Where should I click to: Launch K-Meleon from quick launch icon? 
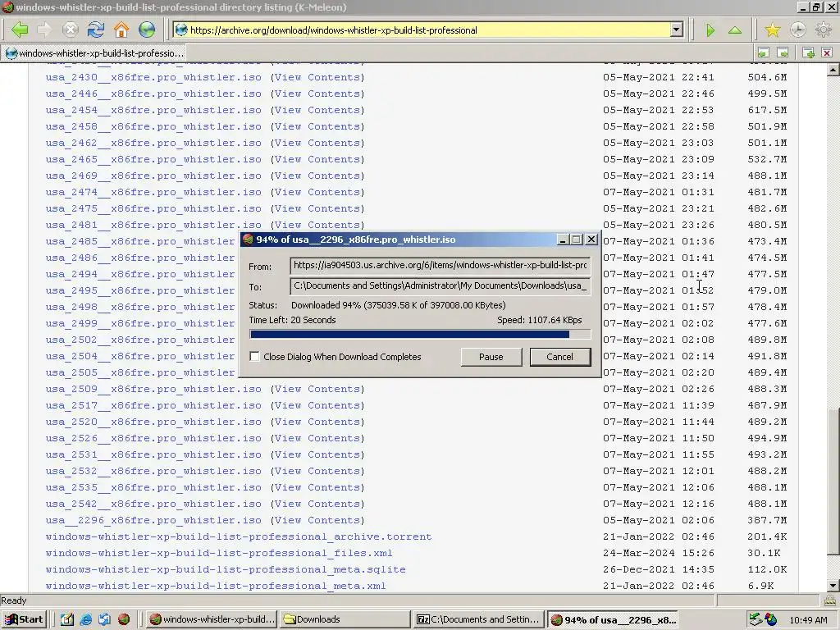point(124,619)
